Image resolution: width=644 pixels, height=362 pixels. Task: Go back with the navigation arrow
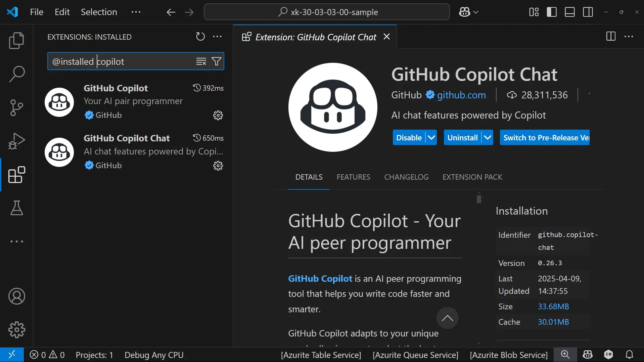tap(171, 12)
